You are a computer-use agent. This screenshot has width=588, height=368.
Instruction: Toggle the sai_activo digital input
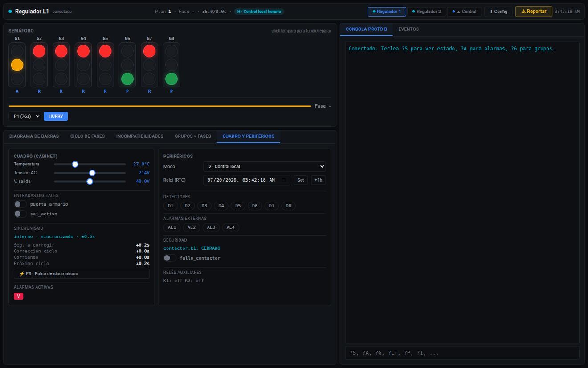tap(20, 214)
